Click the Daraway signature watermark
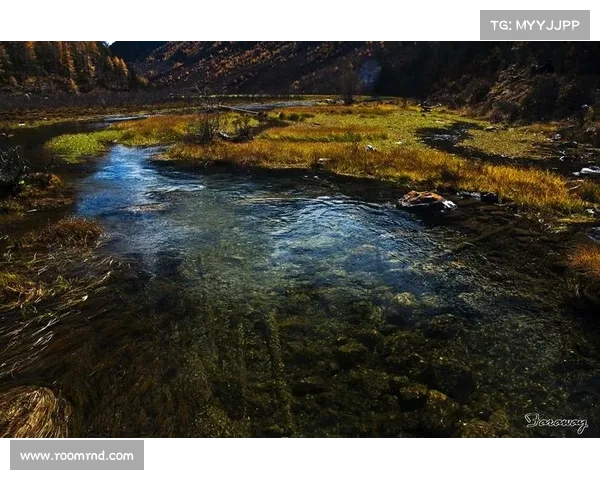The width and height of the screenshot is (600, 480). [x=556, y=423]
